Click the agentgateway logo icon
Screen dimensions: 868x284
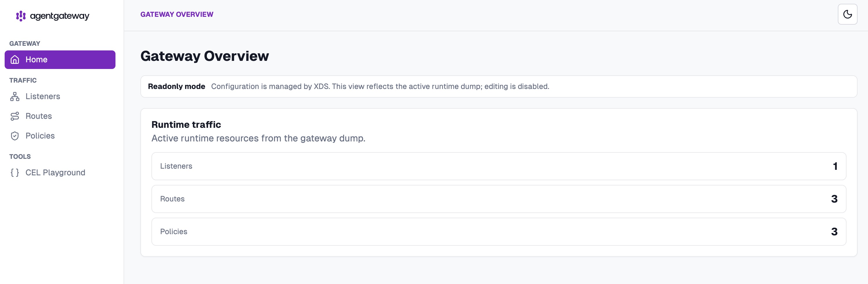(x=21, y=16)
